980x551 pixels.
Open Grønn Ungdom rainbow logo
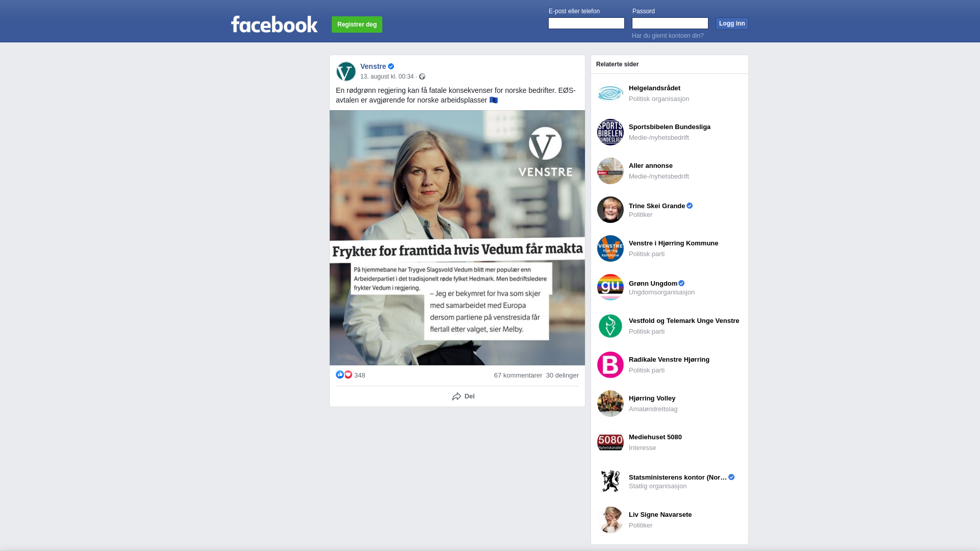[610, 287]
